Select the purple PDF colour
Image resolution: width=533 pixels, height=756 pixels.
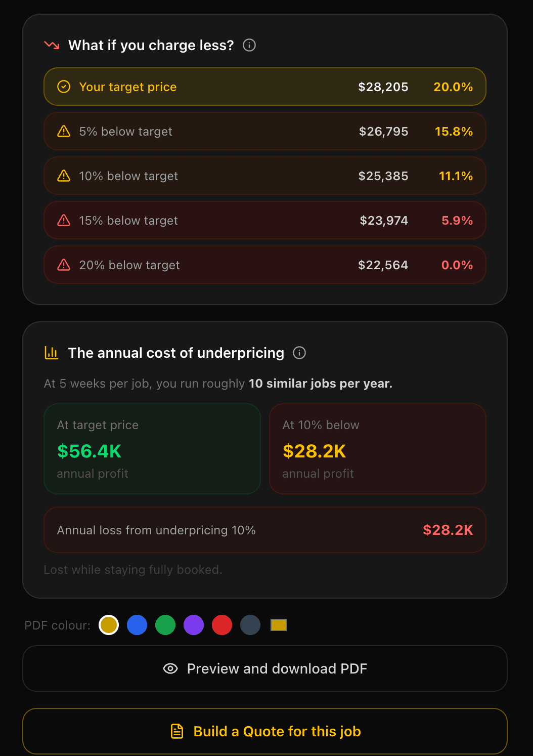click(194, 625)
